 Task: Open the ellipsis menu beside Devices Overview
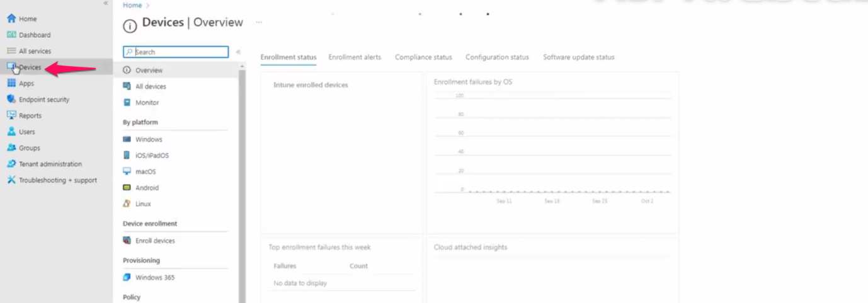tap(259, 22)
